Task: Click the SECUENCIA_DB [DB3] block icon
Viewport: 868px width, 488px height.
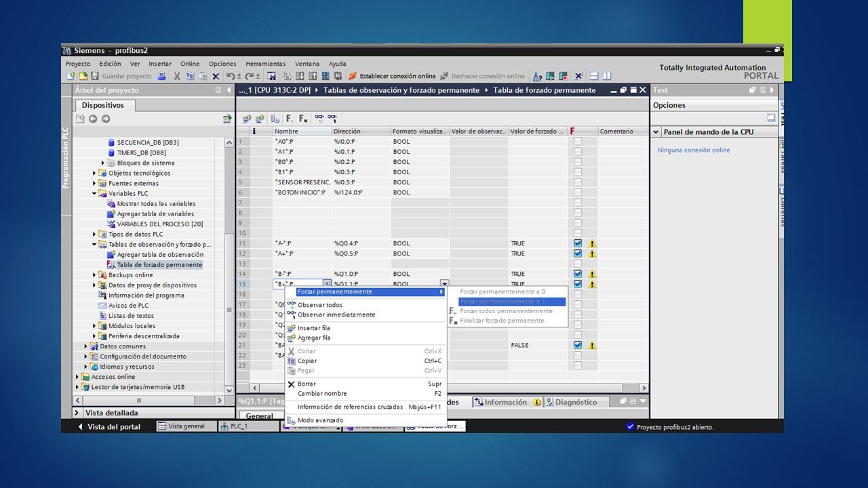Action: pyautogui.click(x=112, y=142)
